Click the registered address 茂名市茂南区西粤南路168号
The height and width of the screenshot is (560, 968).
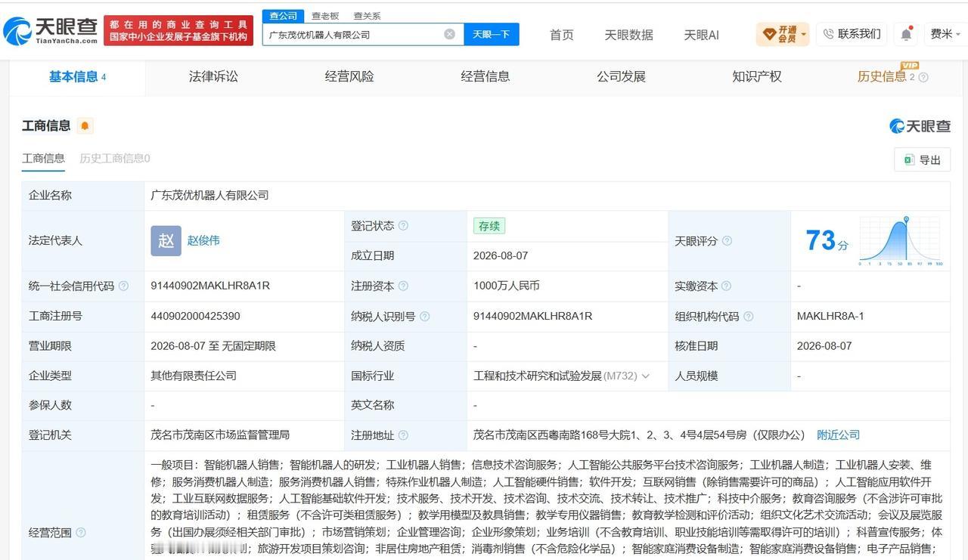pyautogui.click(x=639, y=435)
